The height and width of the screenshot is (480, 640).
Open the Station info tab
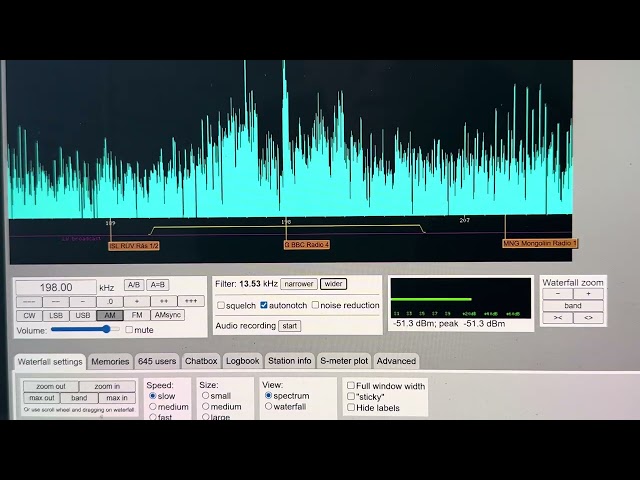(x=289, y=361)
